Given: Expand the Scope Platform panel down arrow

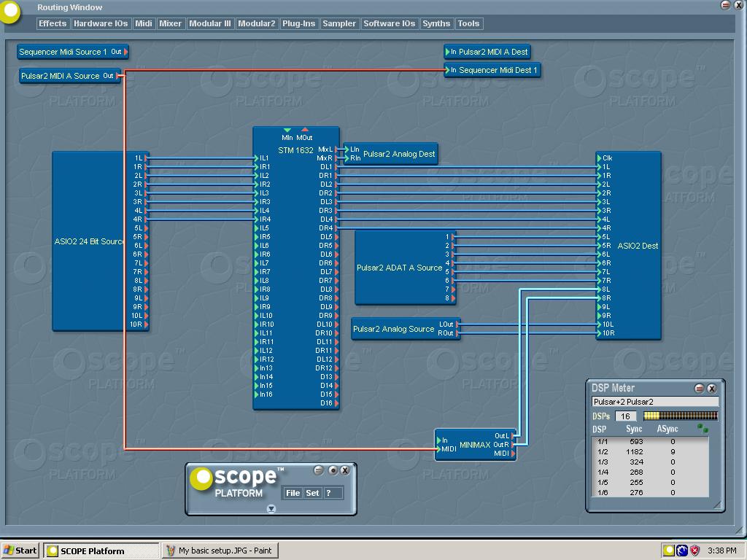Looking at the screenshot, I should coord(271,509).
